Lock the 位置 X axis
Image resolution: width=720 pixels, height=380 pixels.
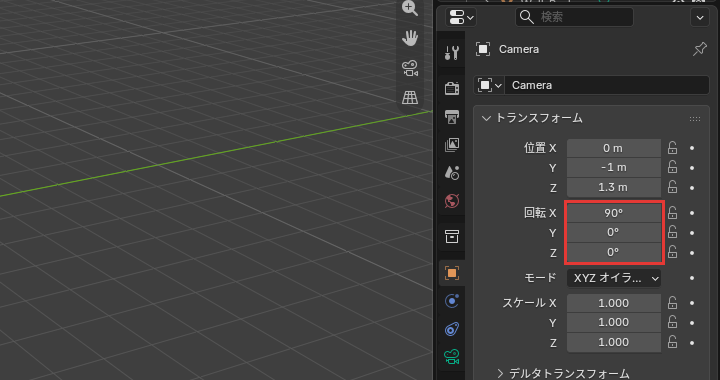pyautogui.click(x=673, y=148)
